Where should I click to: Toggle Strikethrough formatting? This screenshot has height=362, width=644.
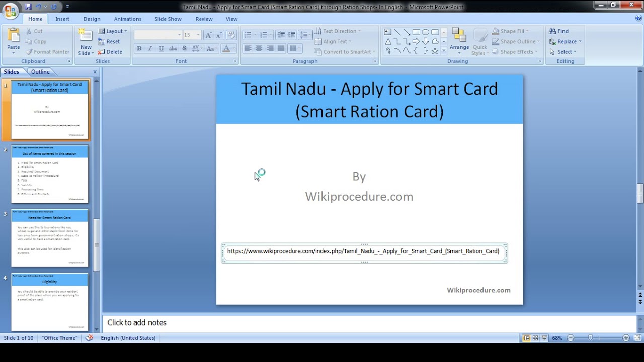[173, 48]
